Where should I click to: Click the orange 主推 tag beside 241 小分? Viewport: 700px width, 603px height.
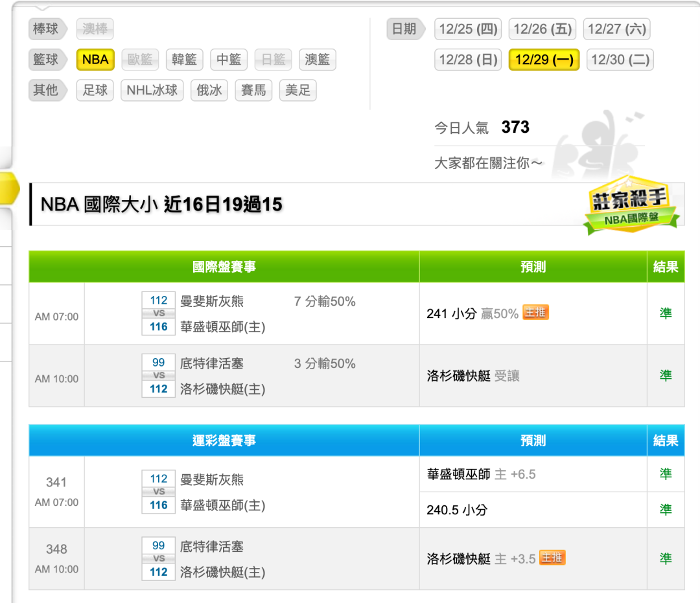click(535, 313)
